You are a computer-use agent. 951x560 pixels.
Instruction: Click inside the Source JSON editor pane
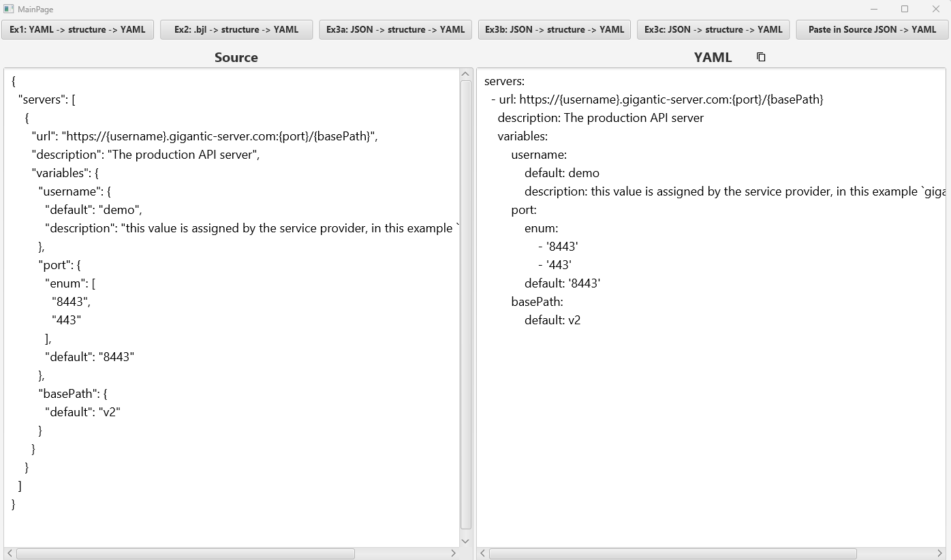point(232,307)
